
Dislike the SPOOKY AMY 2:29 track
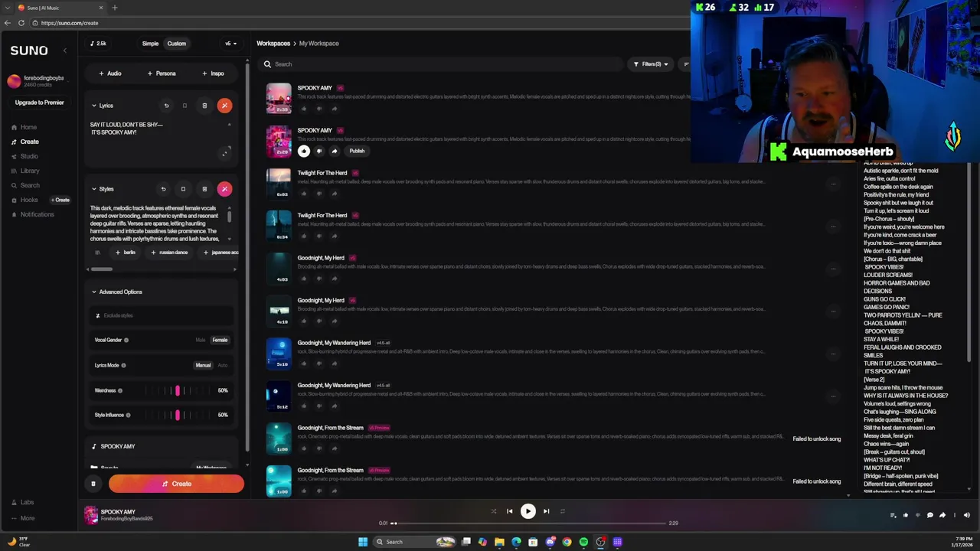[x=319, y=151]
